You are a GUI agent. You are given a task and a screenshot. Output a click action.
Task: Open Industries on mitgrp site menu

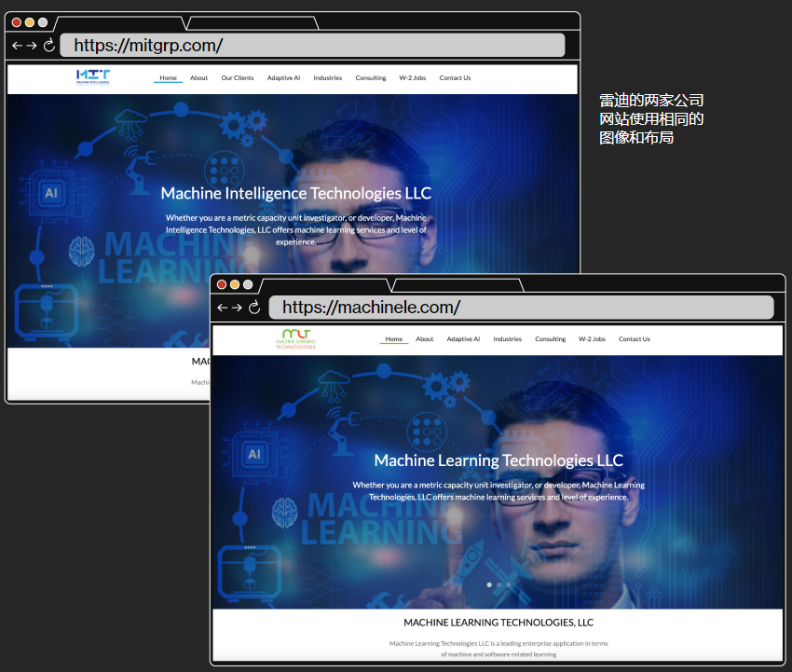[x=328, y=77]
